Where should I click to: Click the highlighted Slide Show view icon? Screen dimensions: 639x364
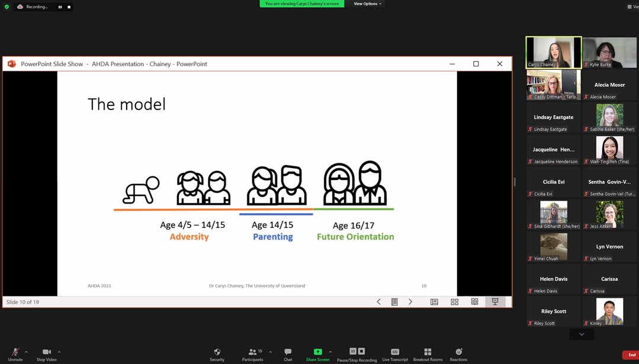(495, 302)
